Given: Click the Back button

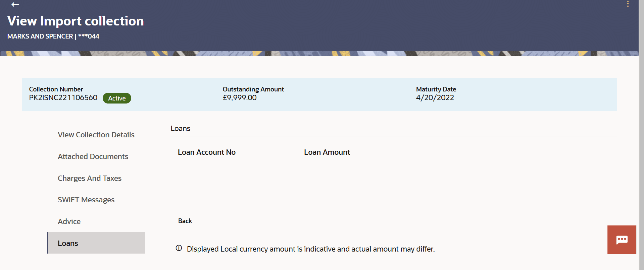Looking at the screenshot, I should 185,221.
